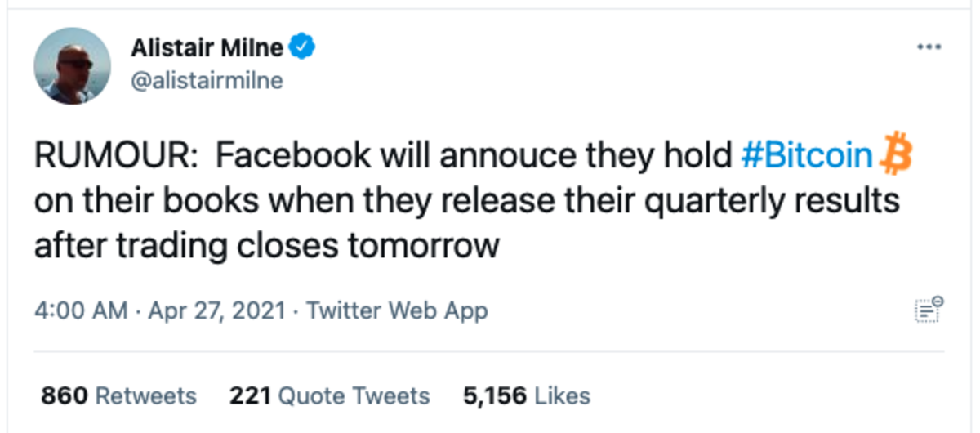980x433 pixels.
Task: Open Alistair Milne's profile photo
Action: click(x=72, y=65)
